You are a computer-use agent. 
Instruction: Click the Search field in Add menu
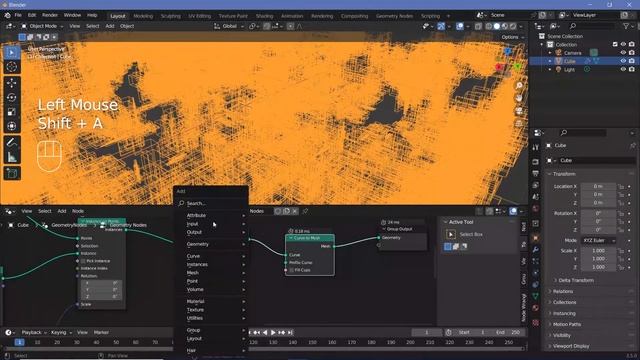tap(212, 203)
